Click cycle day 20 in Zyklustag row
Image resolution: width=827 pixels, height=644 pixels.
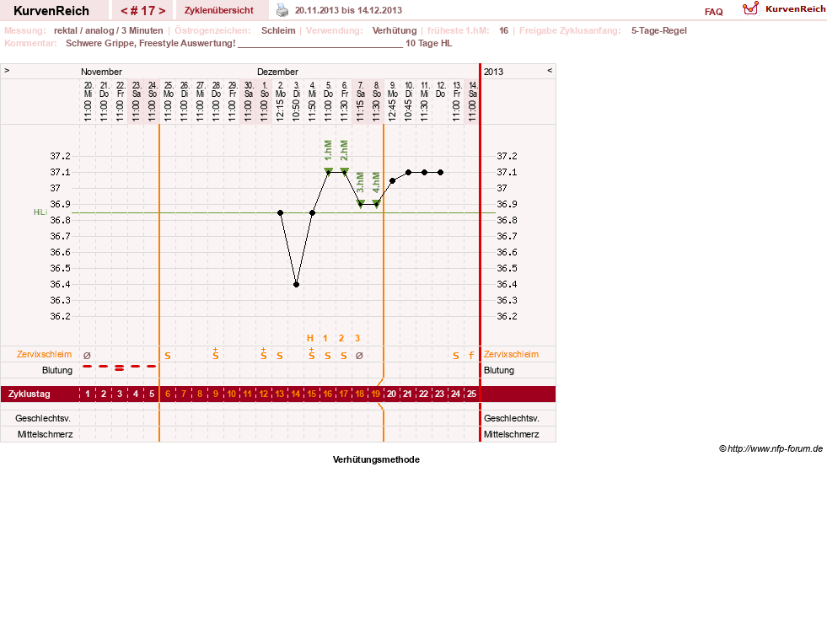point(391,394)
